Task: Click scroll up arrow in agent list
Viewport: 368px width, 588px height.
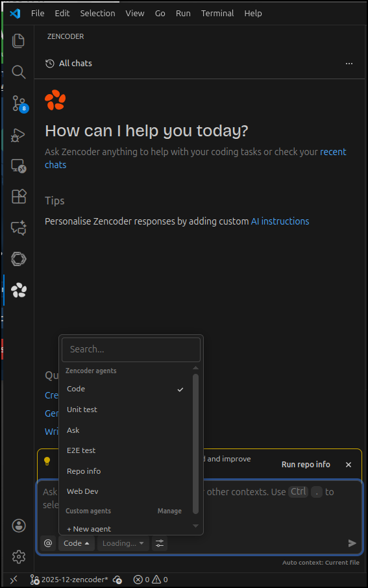Action: [195, 368]
